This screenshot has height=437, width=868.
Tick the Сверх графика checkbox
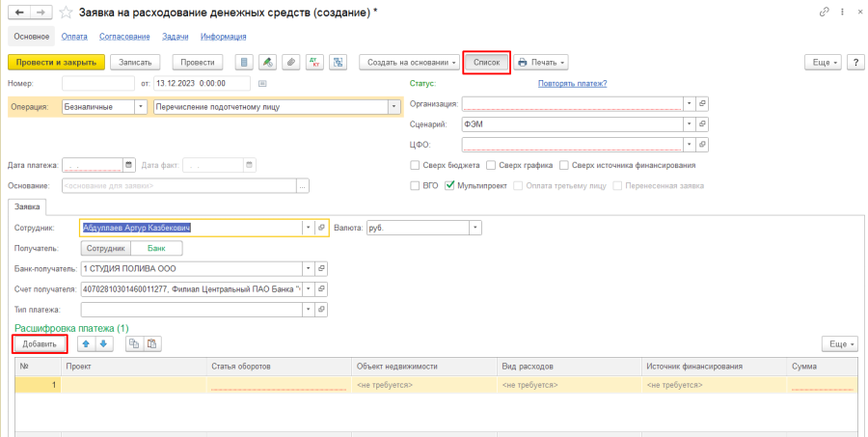[x=491, y=165]
